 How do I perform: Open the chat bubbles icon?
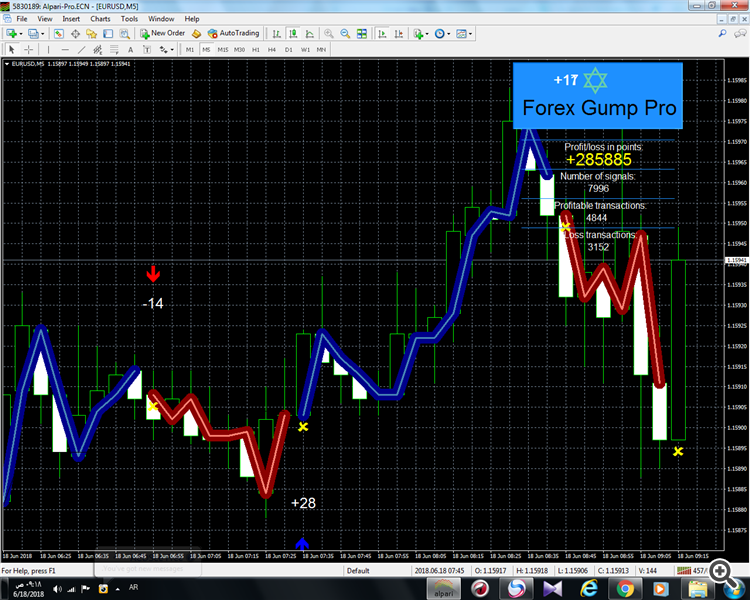point(740,33)
